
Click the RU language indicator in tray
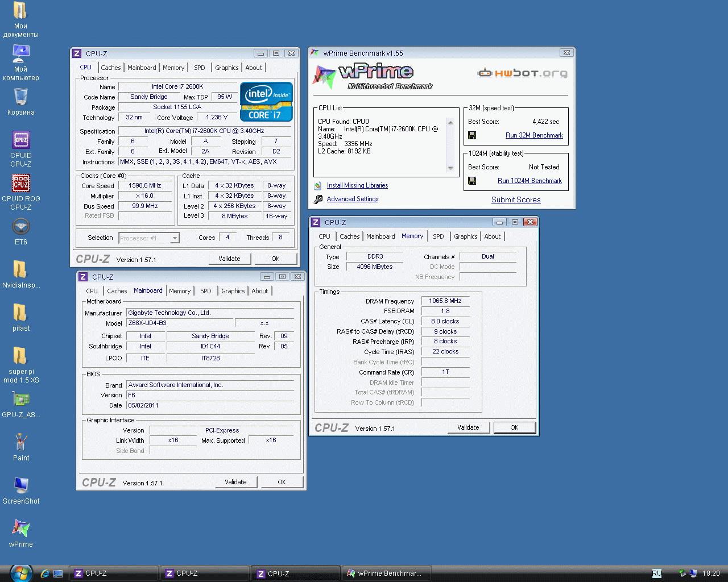(657, 573)
